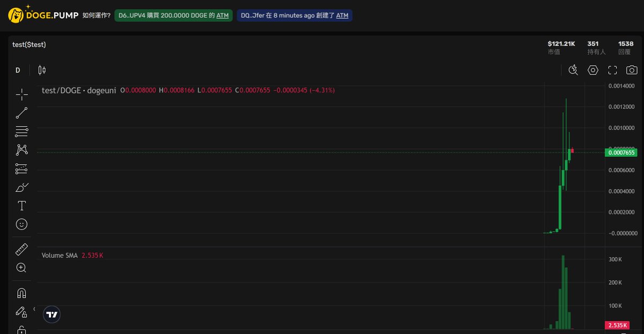The image size is (644, 334).
Task: Open chart settings hexagon icon
Action: [592, 70]
